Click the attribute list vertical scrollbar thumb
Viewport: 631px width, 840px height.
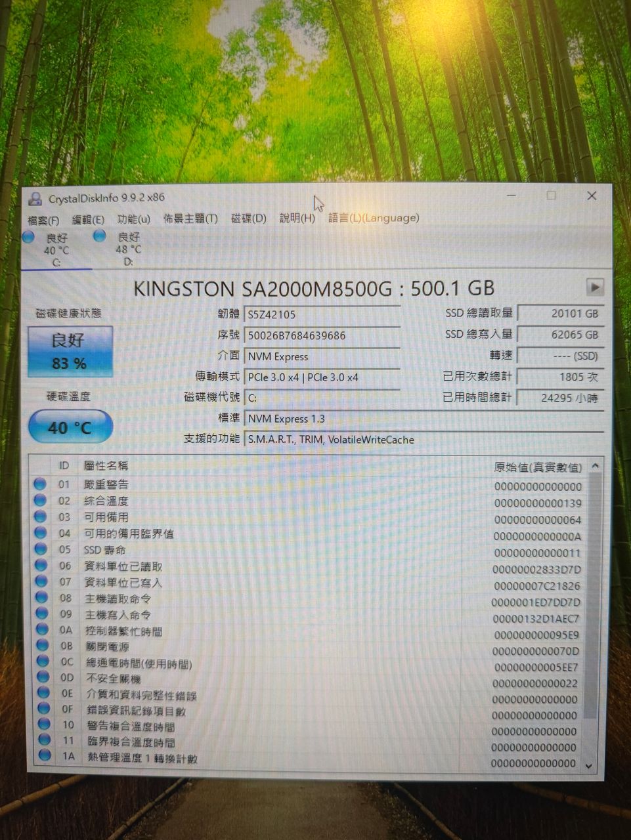point(593,594)
